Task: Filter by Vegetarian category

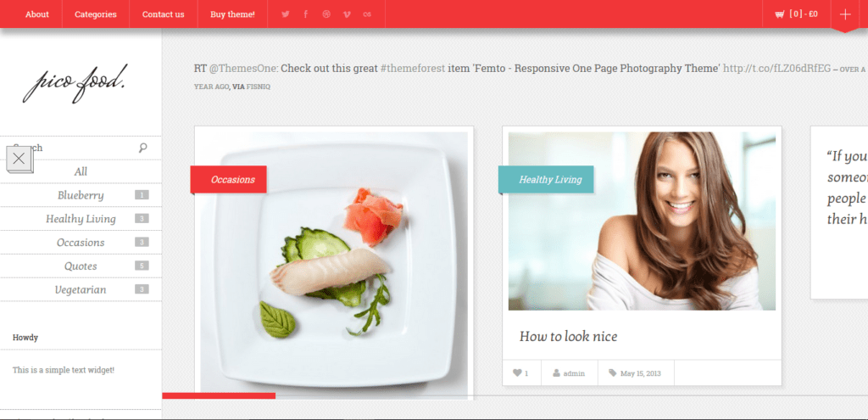Action: (81, 289)
